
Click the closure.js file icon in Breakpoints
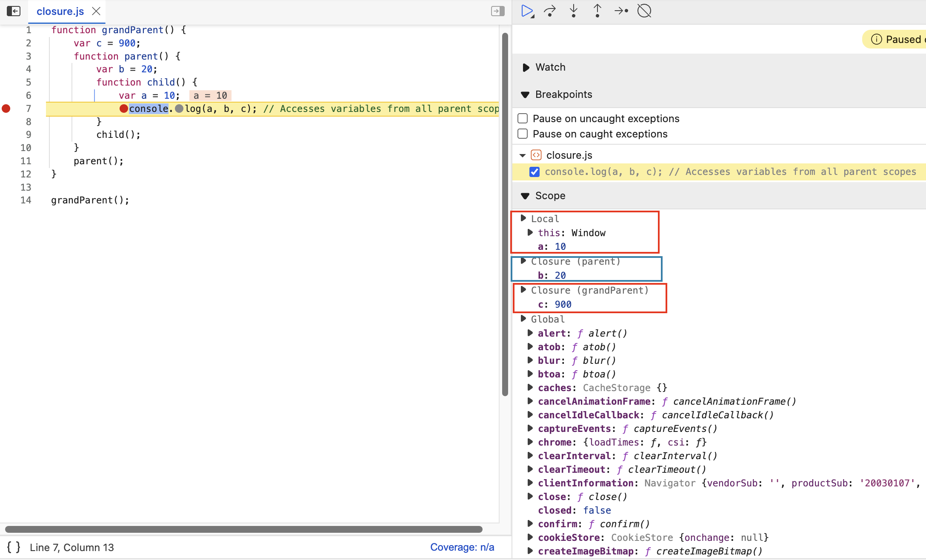tap(536, 155)
